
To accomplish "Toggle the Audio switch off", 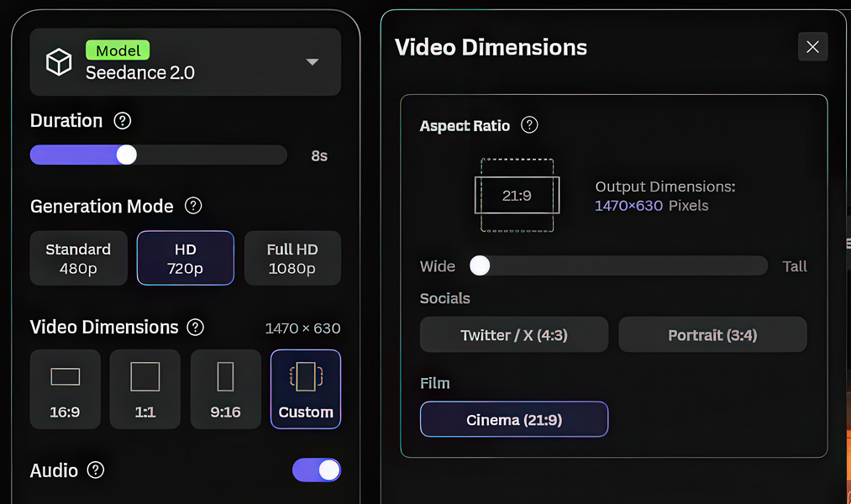I will 317,470.
